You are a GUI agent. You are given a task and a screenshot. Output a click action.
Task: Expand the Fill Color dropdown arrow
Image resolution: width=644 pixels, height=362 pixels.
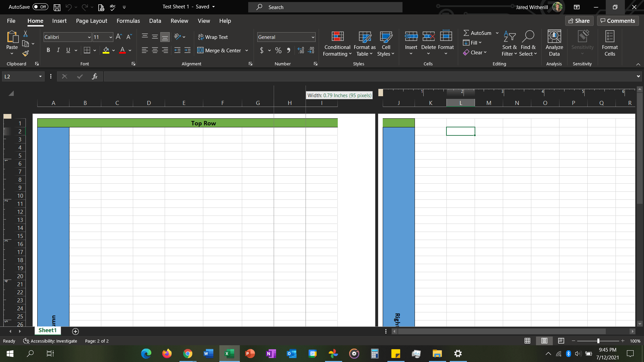[113, 50]
